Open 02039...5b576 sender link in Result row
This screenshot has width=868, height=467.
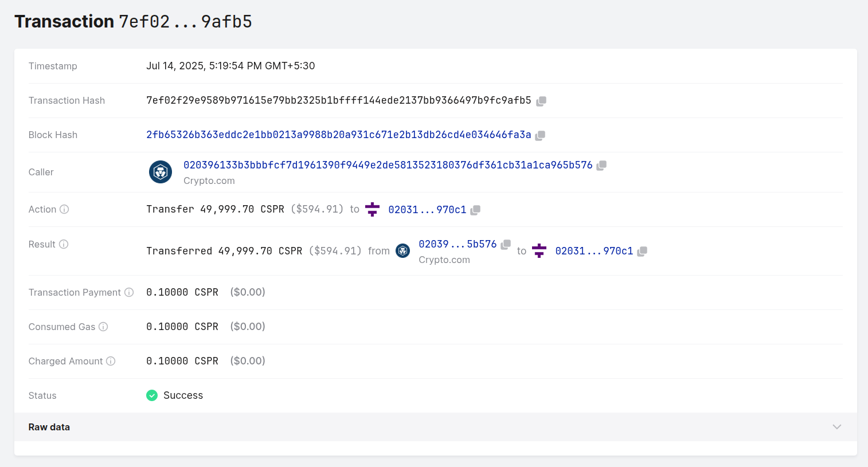tap(458, 244)
